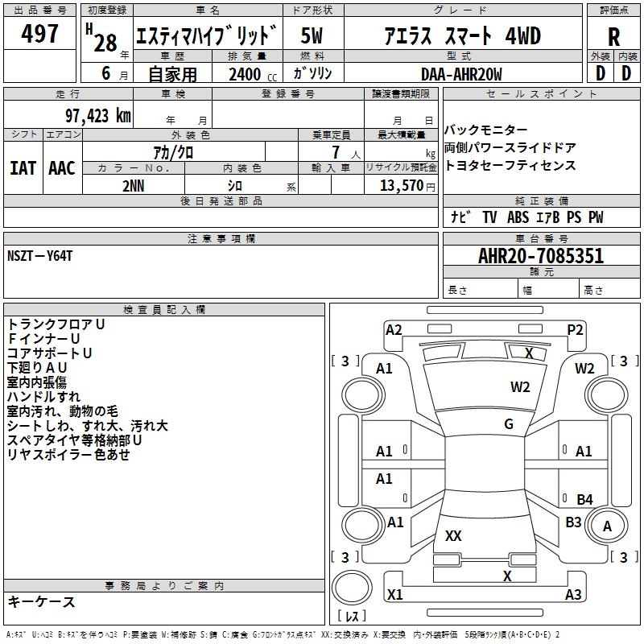This screenshot has height=644, width=644.
Task: Click color number 2NN
Action: [134, 184]
